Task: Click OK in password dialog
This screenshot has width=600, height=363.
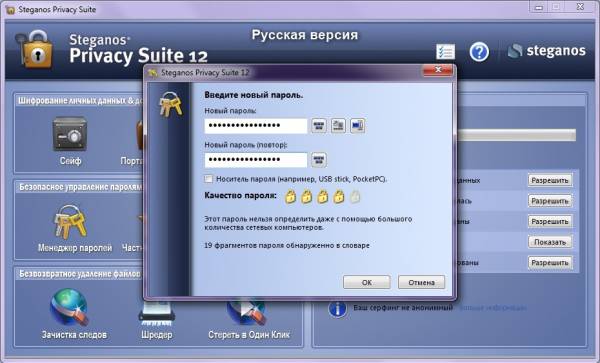Action: (367, 282)
